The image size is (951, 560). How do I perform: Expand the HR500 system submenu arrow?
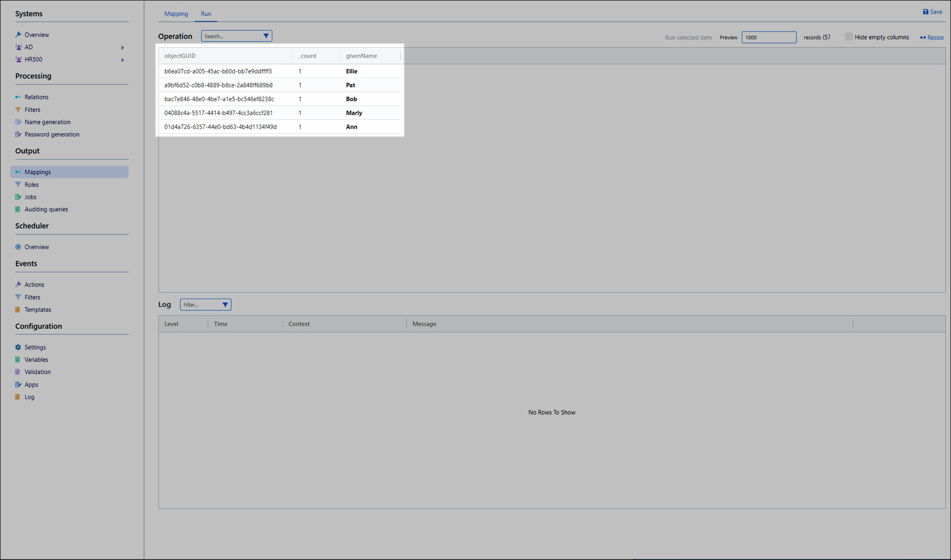[122, 60]
